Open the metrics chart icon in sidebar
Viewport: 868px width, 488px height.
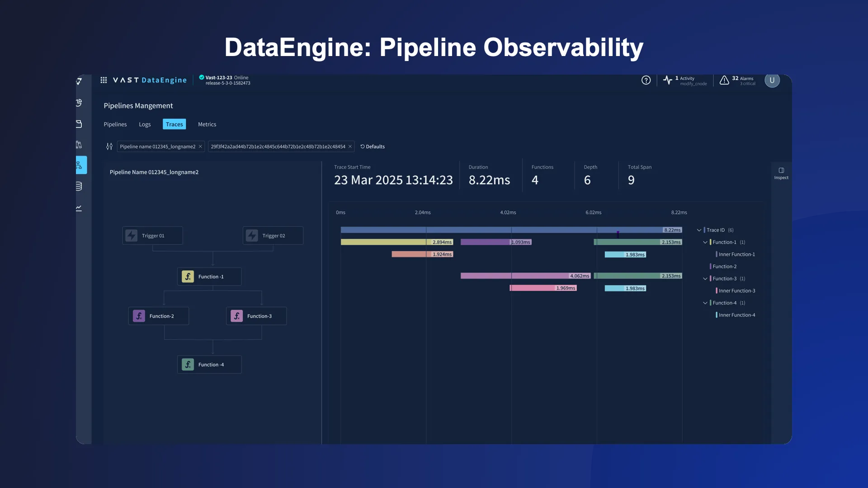pyautogui.click(x=79, y=208)
